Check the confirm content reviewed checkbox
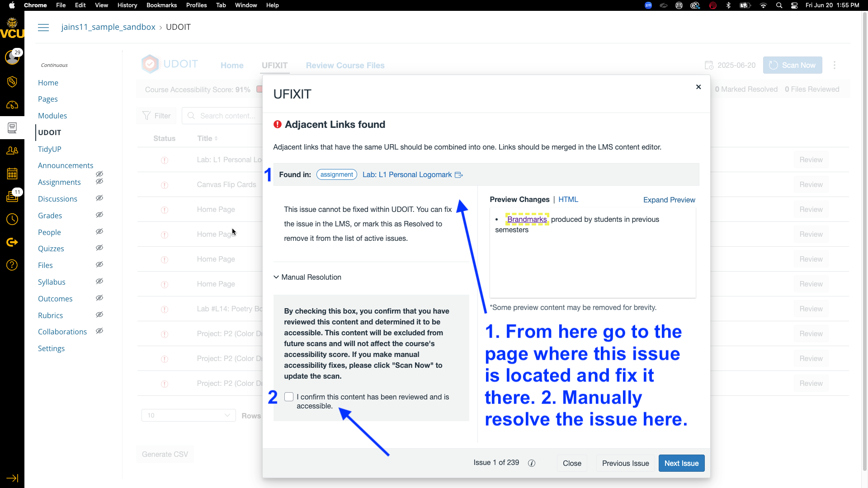 (289, 397)
